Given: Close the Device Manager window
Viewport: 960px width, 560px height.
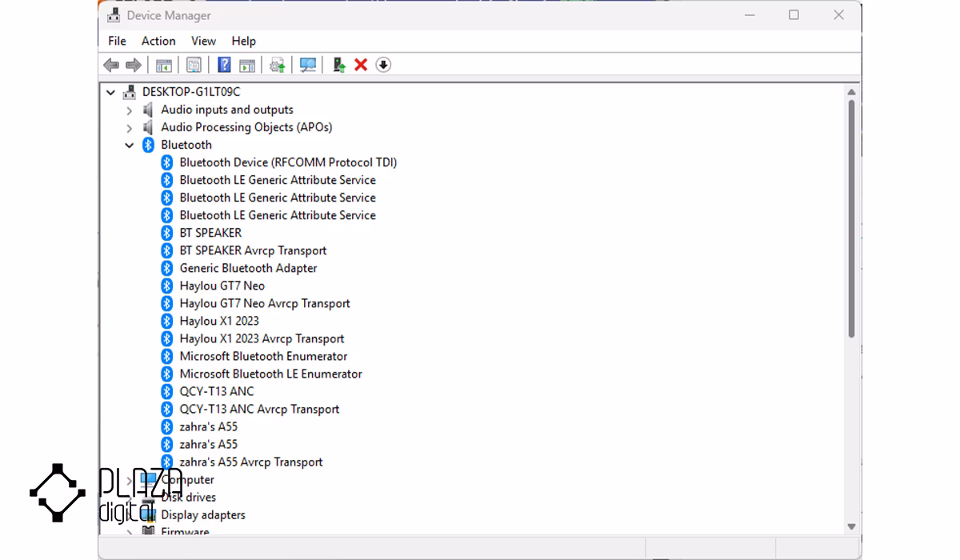Looking at the screenshot, I should [838, 15].
